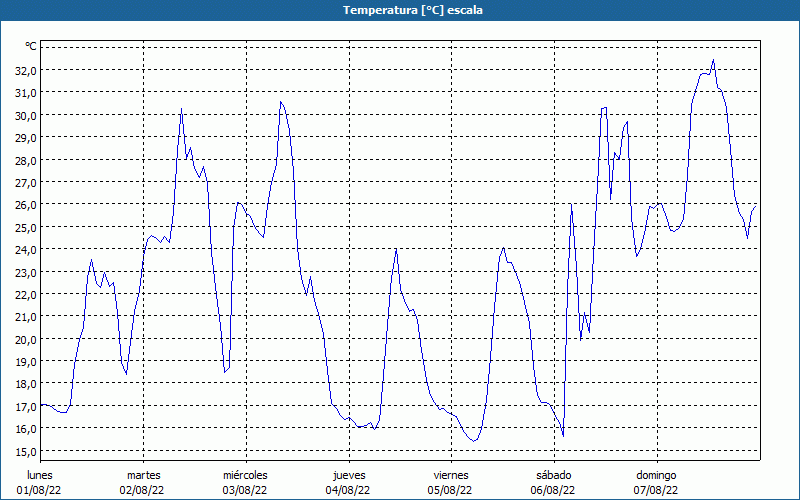Screen dimensions: 800x500
Task: Click the 06/08/22 date label
Action: [x=553, y=490]
